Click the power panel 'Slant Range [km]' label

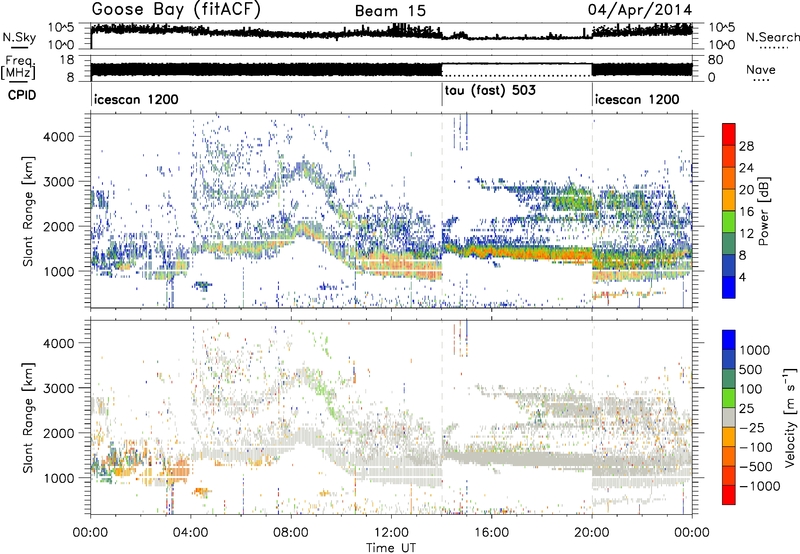pos(28,211)
